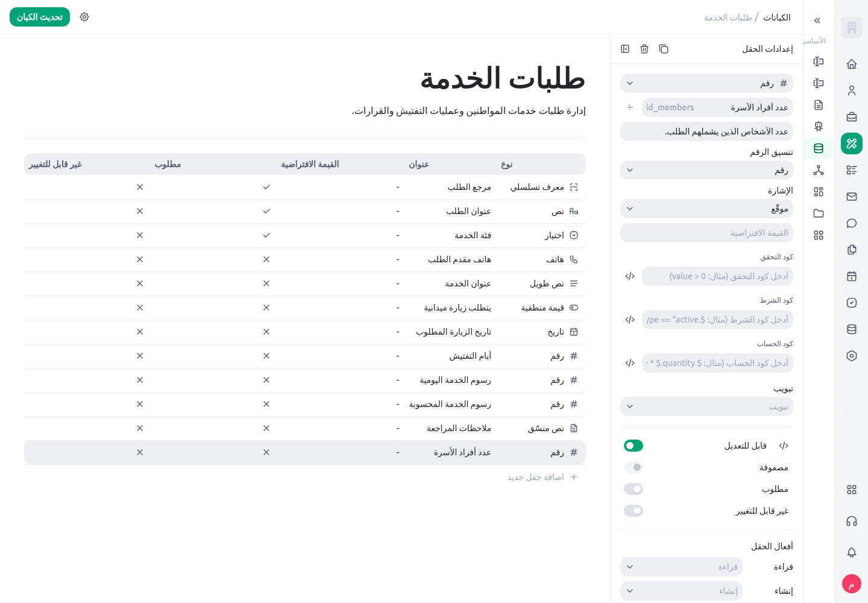Select the هاتف مقدم الطلب row

(x=305, y=259)
